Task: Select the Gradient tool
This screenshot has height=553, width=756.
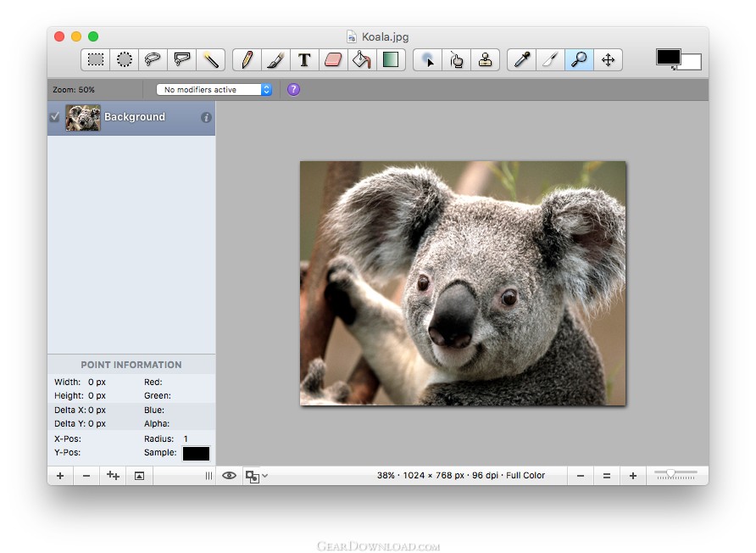Action: [x=390, y=59]
